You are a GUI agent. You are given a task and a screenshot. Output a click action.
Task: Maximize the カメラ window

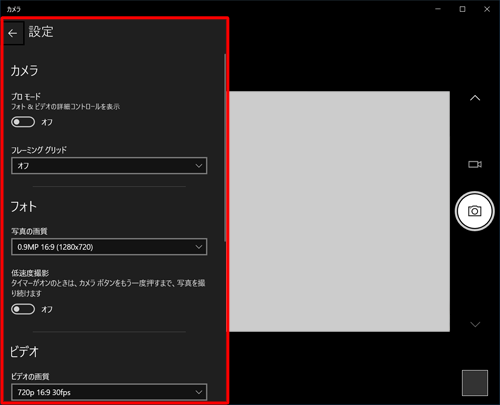[x=462, y=9]
